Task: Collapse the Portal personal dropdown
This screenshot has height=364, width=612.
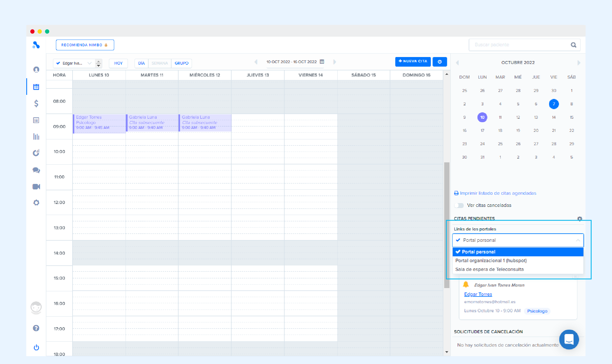Action: [x=578, y=240]
